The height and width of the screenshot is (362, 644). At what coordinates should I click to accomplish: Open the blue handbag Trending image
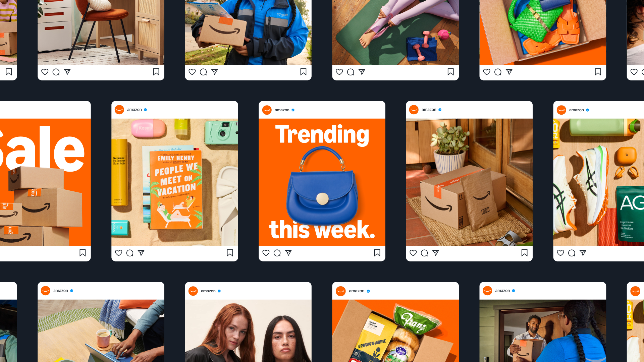click(322, 182)
